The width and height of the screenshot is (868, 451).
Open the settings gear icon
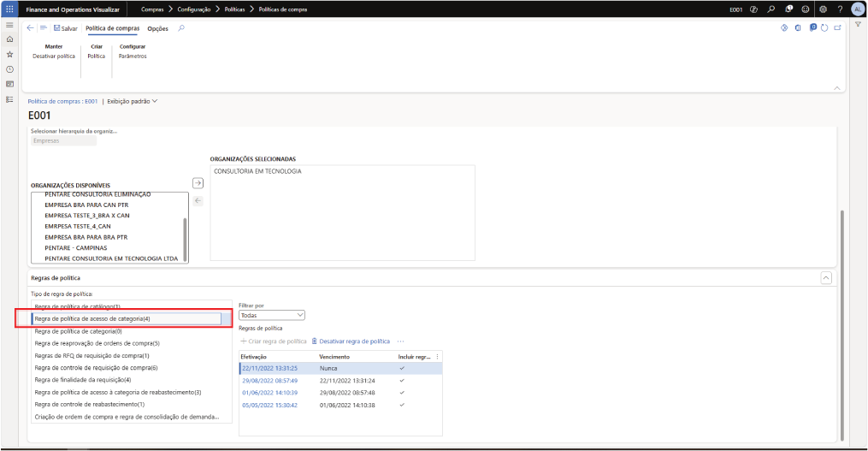coord(823,9)
